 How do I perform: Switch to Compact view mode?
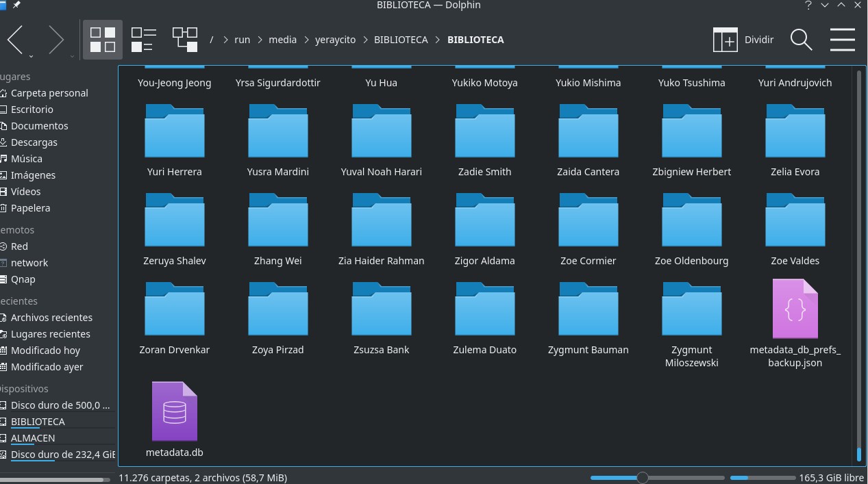coord(144,40)
